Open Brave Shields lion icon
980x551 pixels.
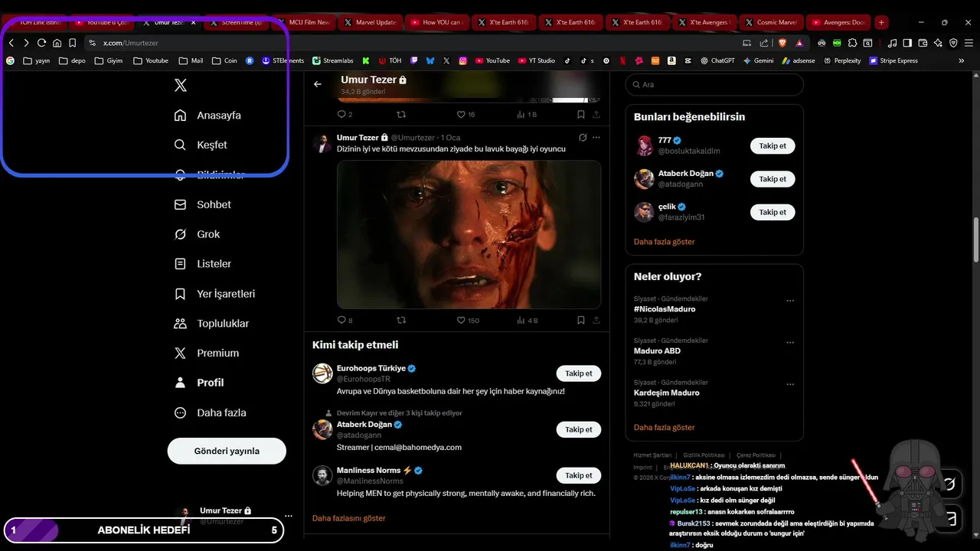(x=782, y=43)
